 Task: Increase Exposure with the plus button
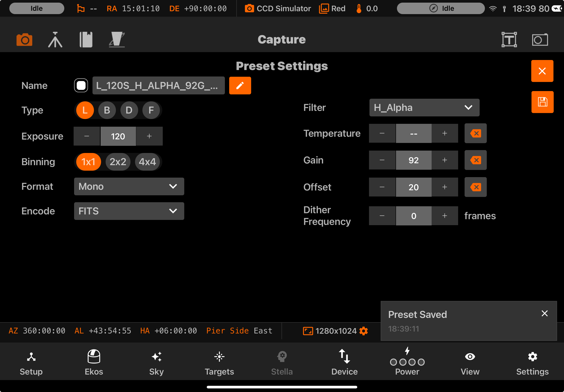[149, 136]
